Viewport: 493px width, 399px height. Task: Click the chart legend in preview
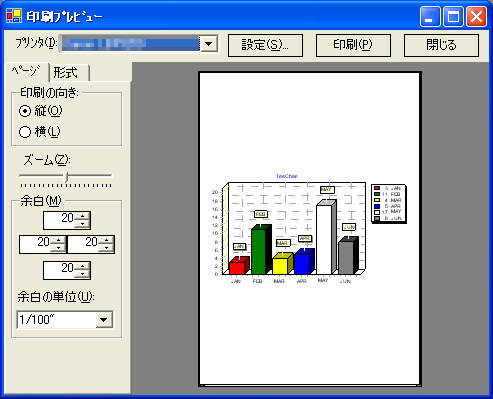pos(389,203)
